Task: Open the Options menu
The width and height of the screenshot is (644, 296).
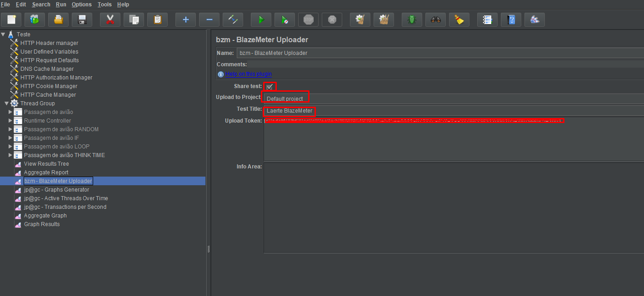Action: click(82, 4)
